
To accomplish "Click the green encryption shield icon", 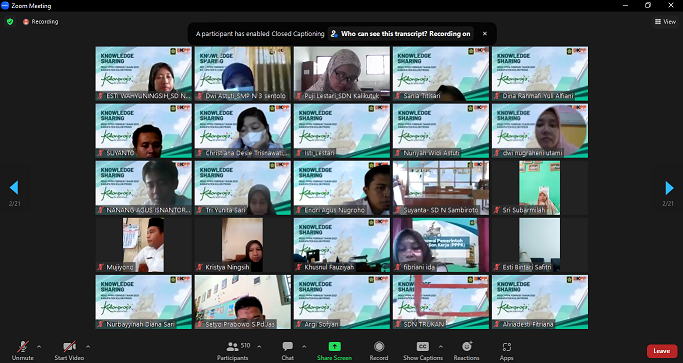I will click(x=10, y=21).
